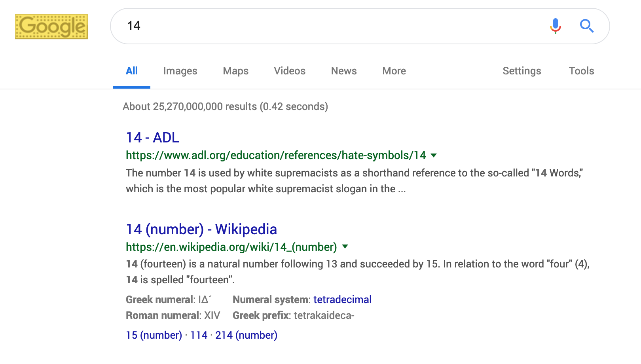Open the "14 - ADL" result
The image size is (641, 364).
152,138
